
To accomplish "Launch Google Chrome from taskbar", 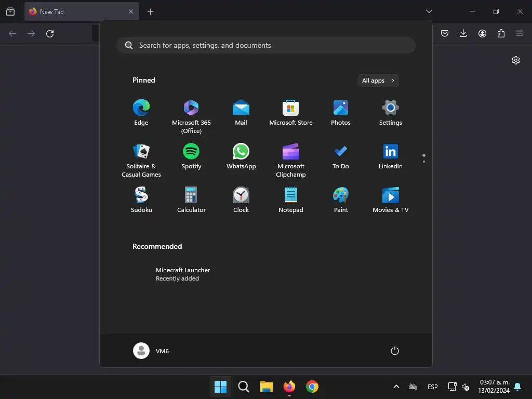I will coord(312,387).
